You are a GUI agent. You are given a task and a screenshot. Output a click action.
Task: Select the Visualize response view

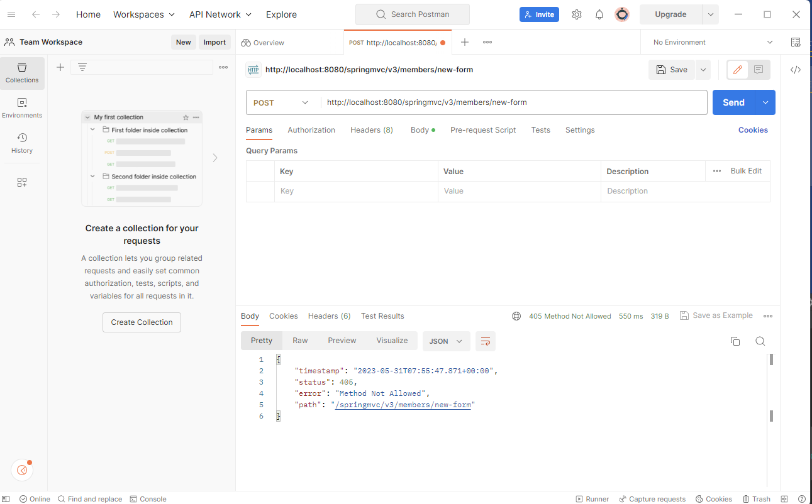tap(392, 341)
